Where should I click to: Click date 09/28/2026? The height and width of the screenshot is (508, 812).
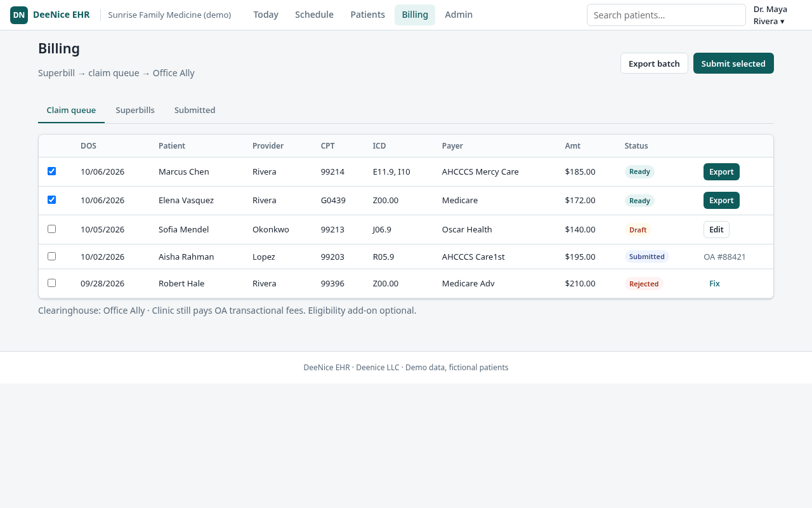pyautogui.click(x=102, y=284)
